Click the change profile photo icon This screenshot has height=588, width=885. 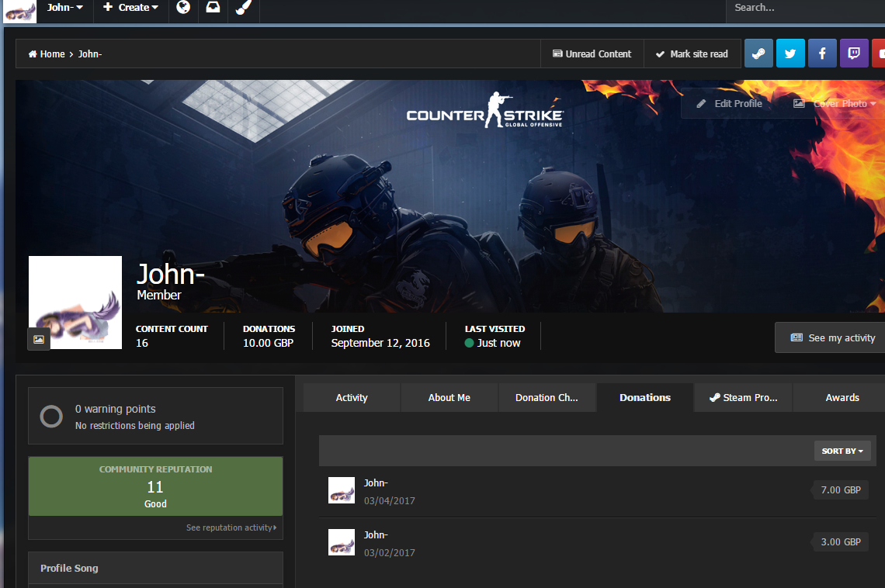[x=38, y=339]
